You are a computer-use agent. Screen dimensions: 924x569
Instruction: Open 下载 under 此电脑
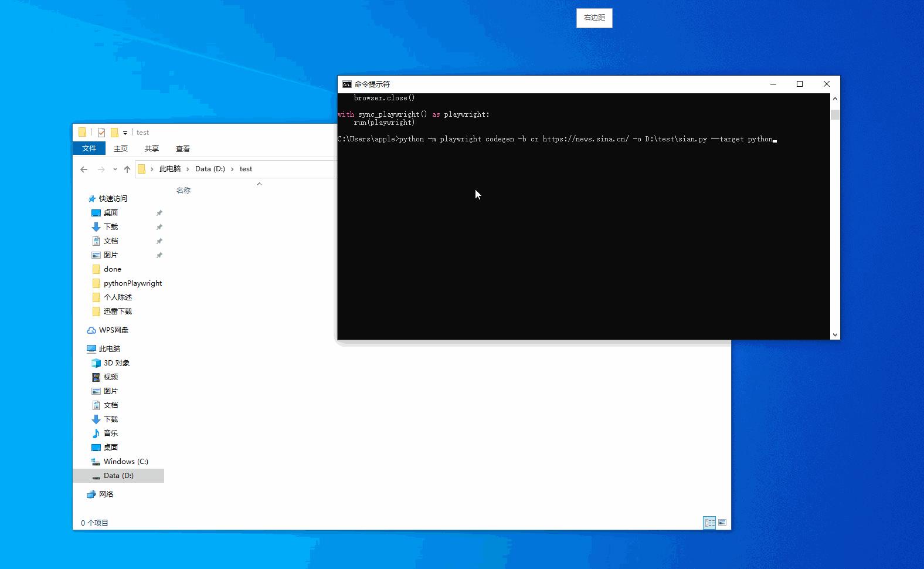coord(111,419)
